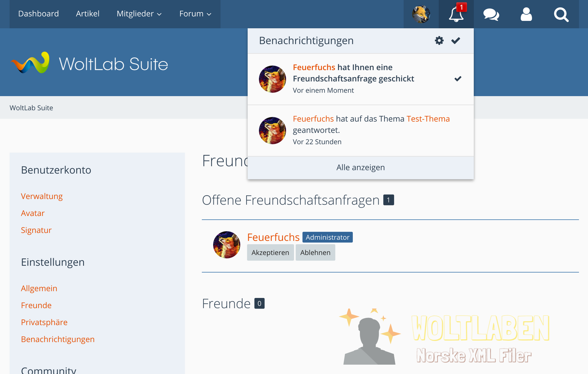
Task: Go to the Artikel menu item
Action: tap(88, 14)
